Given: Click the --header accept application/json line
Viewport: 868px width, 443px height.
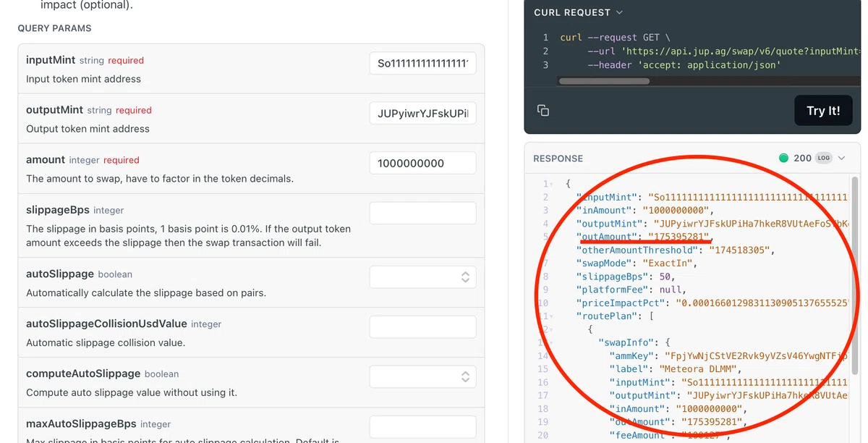Looking at the screenshot, I should coord(685,65).
